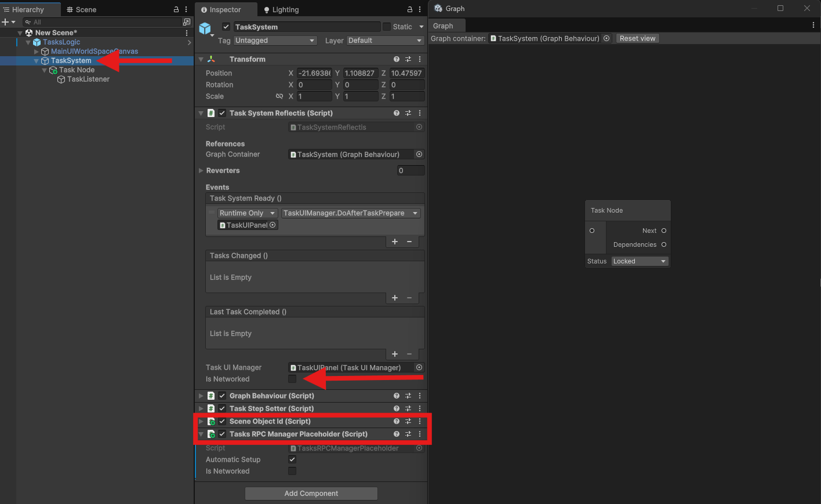The width and height of the screenshot is (821, 504).
Task: Select TaskListener in the hierarchy
Action: point(88,79)
